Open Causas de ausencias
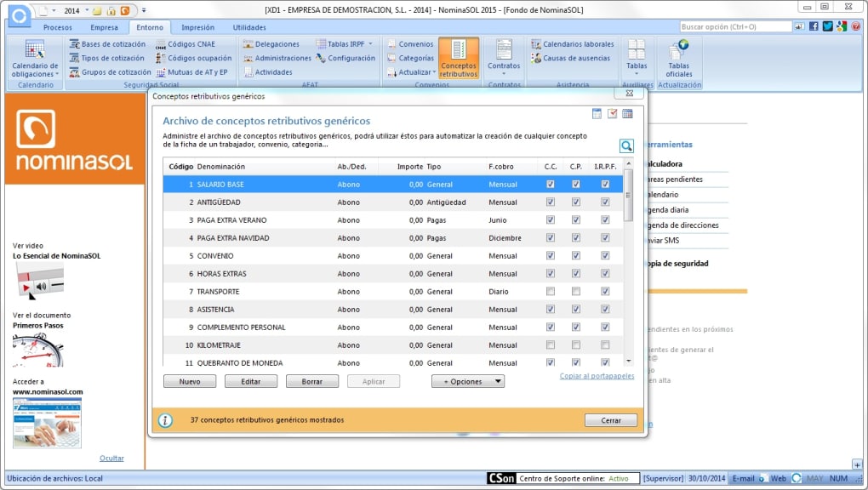Image resolution: width=868 pixels, height=490 pixels. [570, 58]
